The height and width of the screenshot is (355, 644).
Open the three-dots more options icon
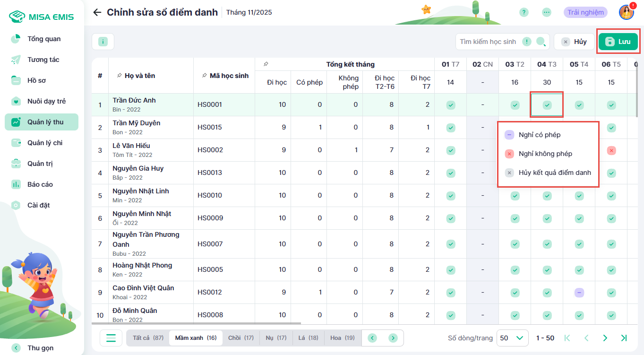pyautogui.click(x=547, y=12)
